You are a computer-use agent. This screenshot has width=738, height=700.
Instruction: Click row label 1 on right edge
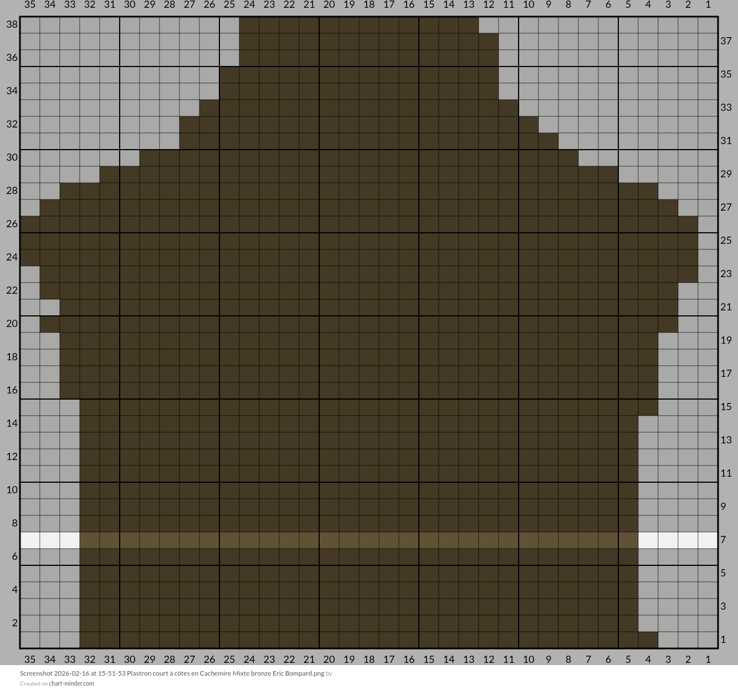723,639
